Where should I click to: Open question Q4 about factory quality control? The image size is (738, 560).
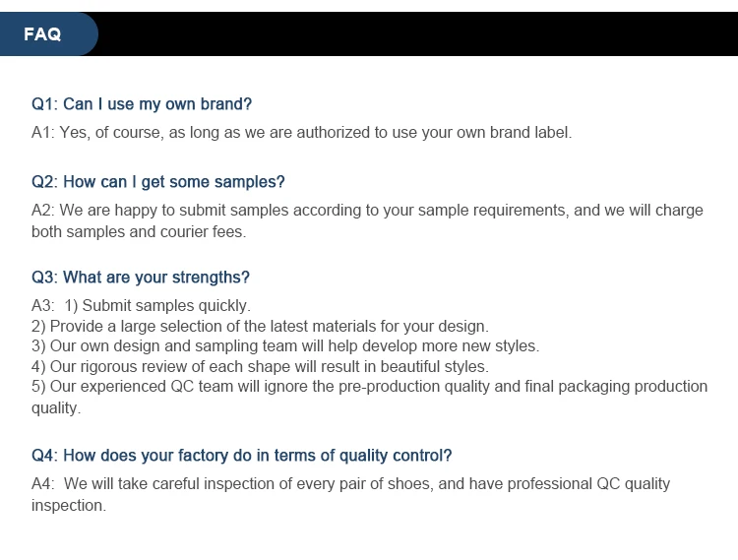pos(242,456)
